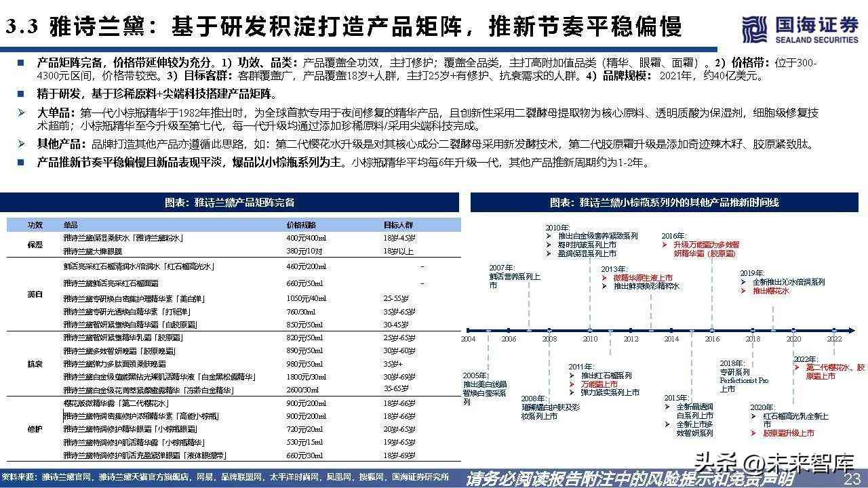The image size is (868, 488).
Task: Click the 功效 column header
Action: pyautogui.click(x=35, y=225)
